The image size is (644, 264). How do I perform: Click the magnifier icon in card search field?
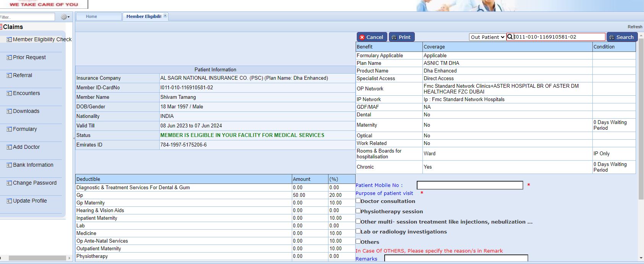tap(510, 37)
